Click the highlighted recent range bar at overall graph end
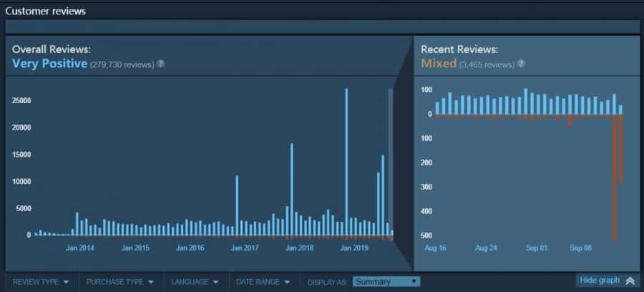Image resolution: width=644 pixels, height=292 pixels. point(391,162)
